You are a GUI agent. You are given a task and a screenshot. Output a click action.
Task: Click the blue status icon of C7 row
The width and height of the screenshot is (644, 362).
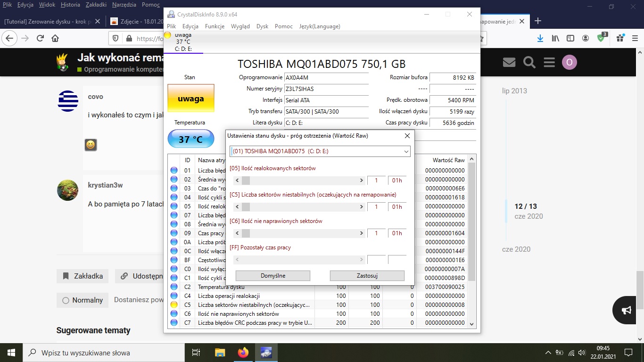click(174, 323)
